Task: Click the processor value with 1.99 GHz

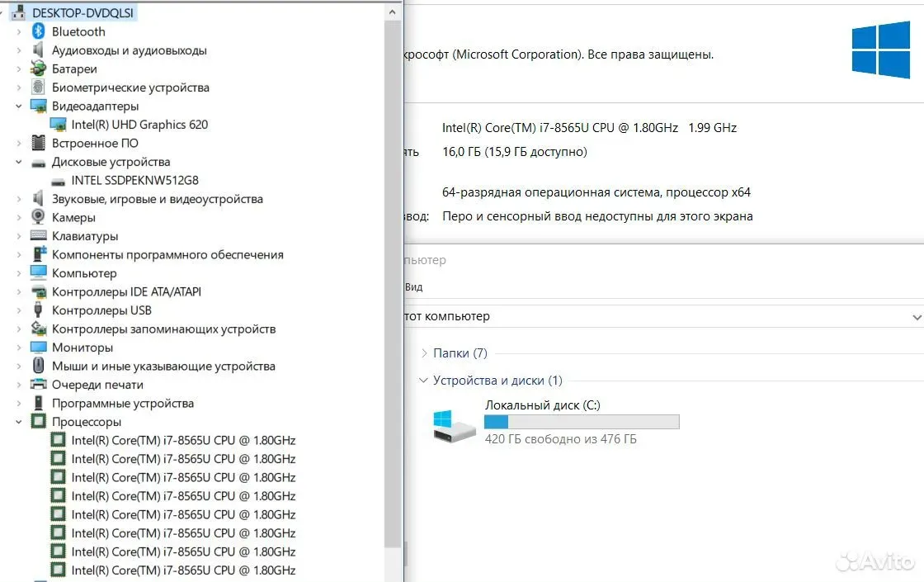Action: tap(589, 127)
